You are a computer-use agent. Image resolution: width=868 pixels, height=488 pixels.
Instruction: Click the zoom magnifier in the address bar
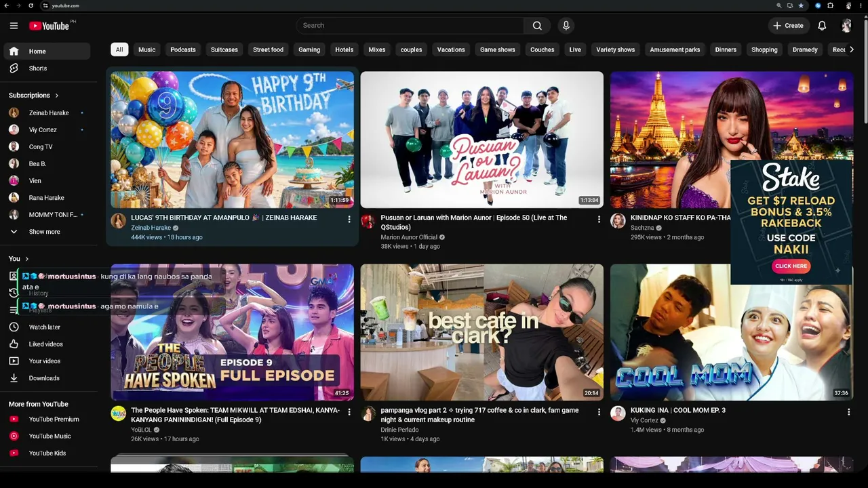tap(779, 5)
